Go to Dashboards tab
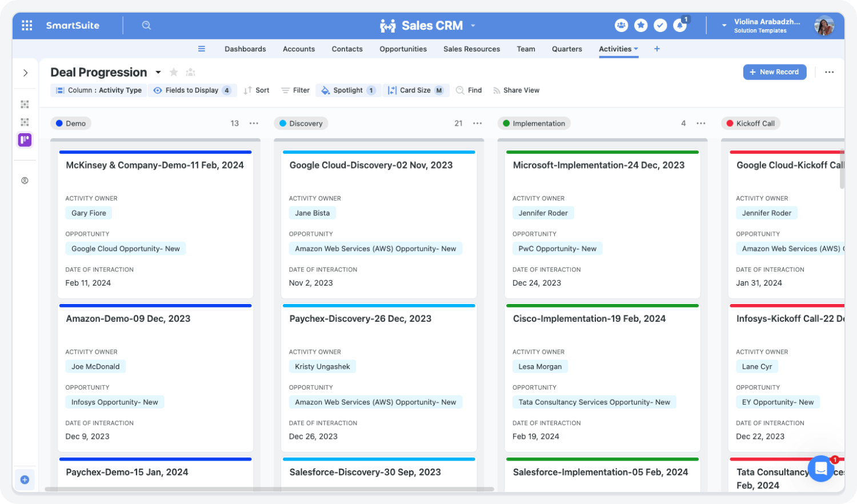This screenshot has height=504, width=857. coord(245,49)
